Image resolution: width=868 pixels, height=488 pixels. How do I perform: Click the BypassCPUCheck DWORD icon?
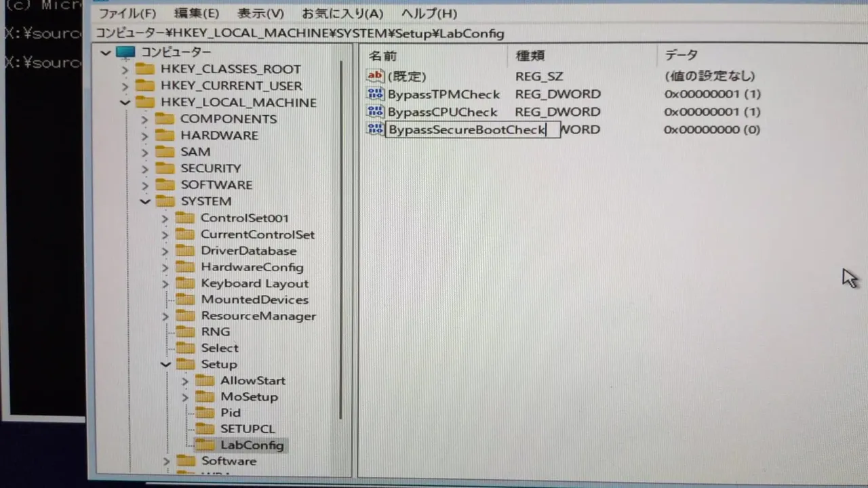coord(375,112)
